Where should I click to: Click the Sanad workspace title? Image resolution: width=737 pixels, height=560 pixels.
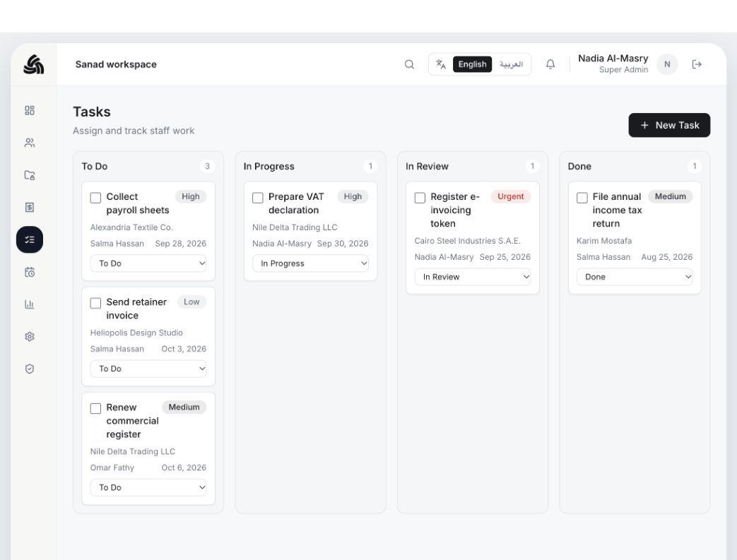tap(116, 64)
